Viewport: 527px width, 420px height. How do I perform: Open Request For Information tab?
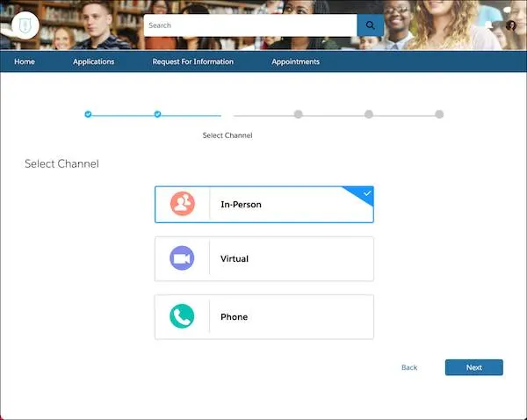coord(193,62)
